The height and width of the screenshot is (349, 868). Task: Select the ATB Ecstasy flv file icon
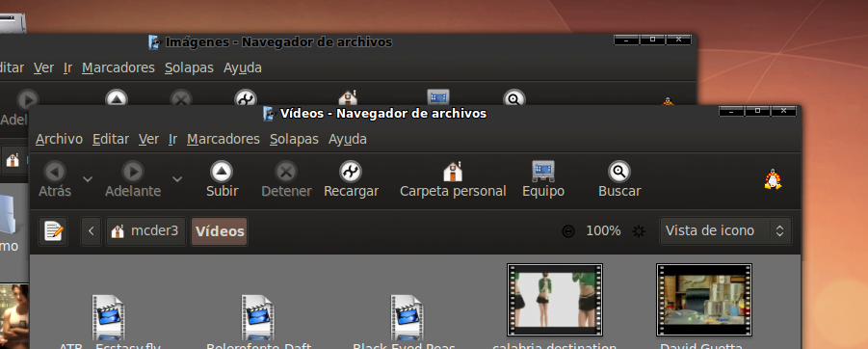(x=109, y=317)
